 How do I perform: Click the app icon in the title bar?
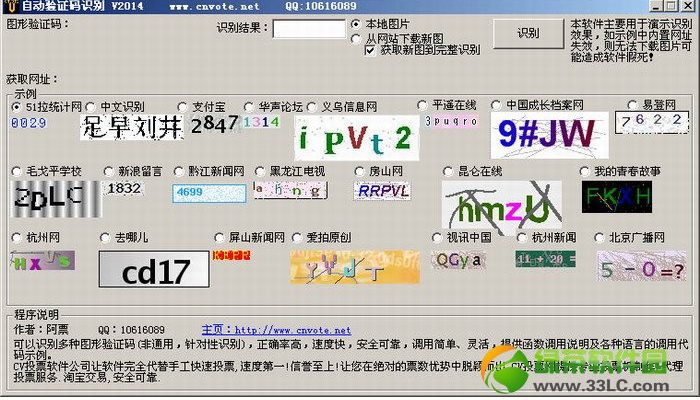[x=8, y=6]
